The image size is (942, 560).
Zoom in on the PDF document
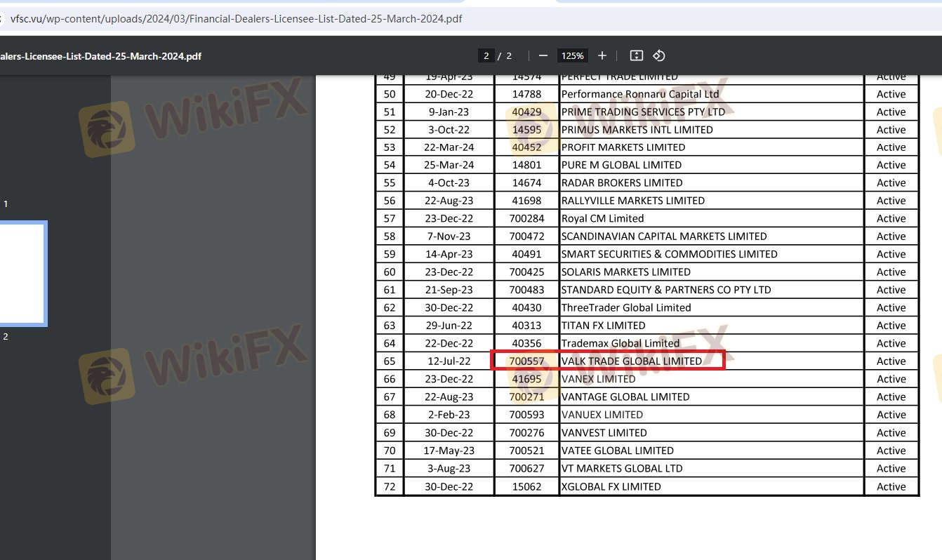[x=602, y=55]
